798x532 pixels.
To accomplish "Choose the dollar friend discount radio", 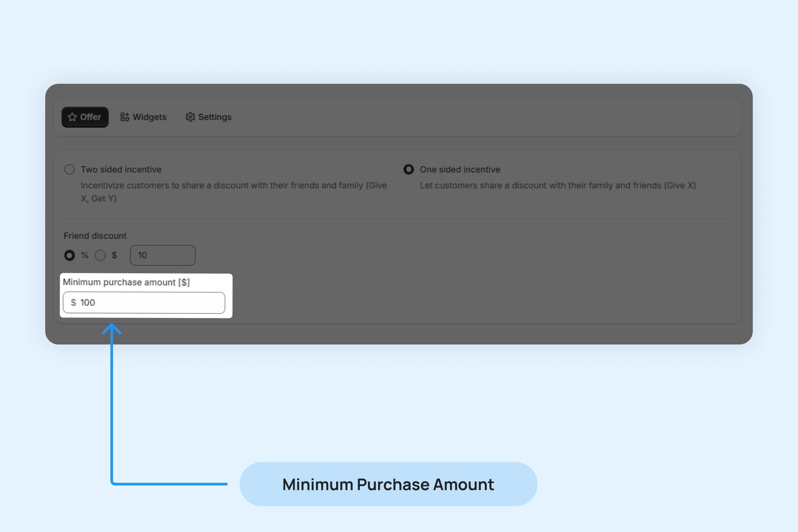I will coord(100,255).
